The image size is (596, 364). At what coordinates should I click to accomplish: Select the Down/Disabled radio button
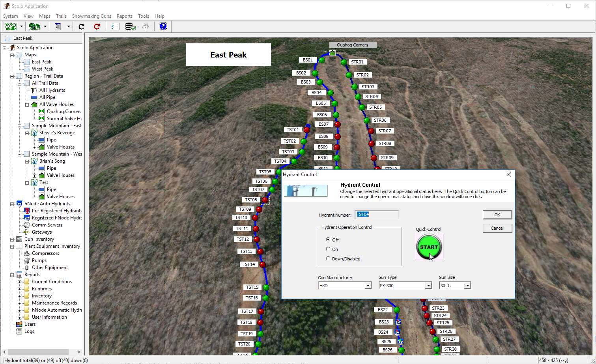pos(328,258)
